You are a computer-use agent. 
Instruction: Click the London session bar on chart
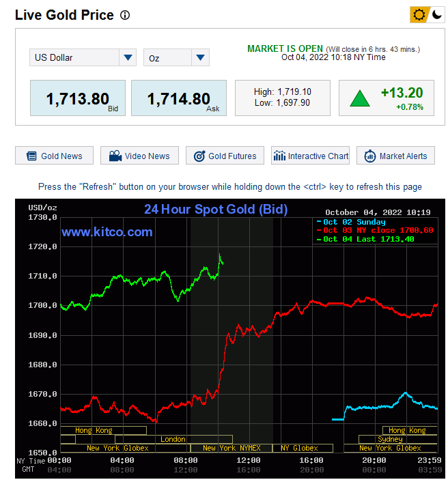(173, 439)
